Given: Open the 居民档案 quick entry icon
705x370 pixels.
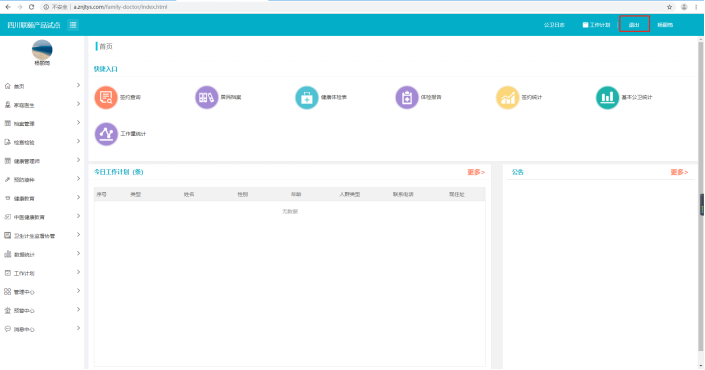Looking at the screenshot, I should click(x=206, y=97).
